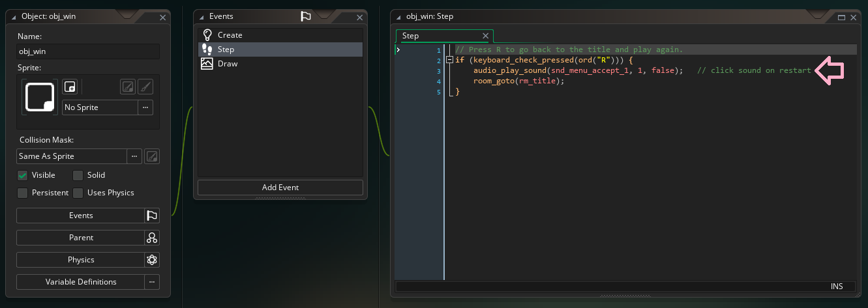Image resolution: width=868 pixels, height=308 pixels.
Task: Click the Physics button
Action: tap(80, 260)
